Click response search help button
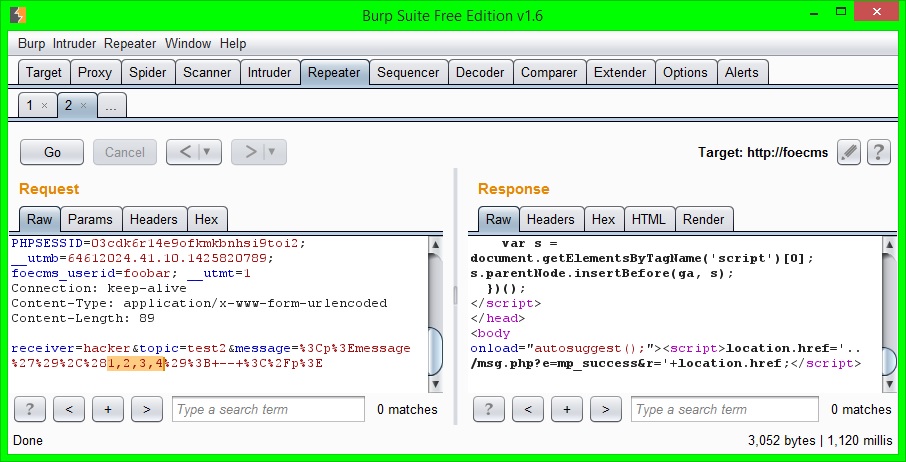The height and width of the screenshot is (462, 906). click(x=488, y=409)
